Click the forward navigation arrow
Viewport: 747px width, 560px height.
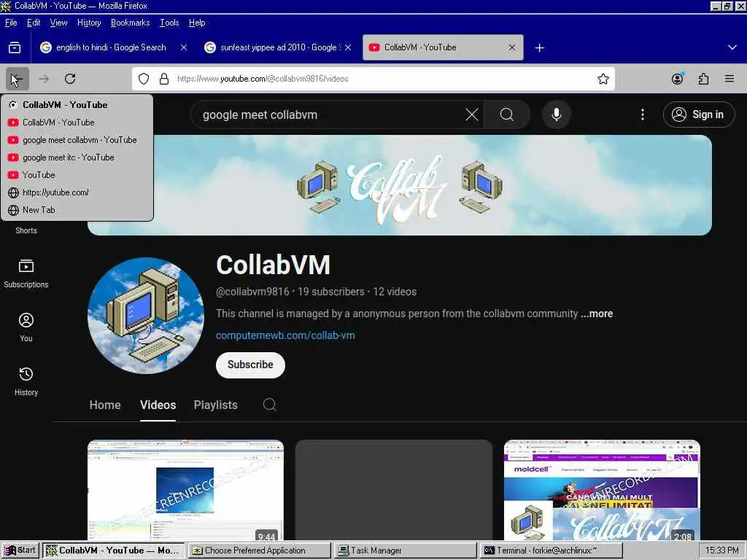pos(44,79)
